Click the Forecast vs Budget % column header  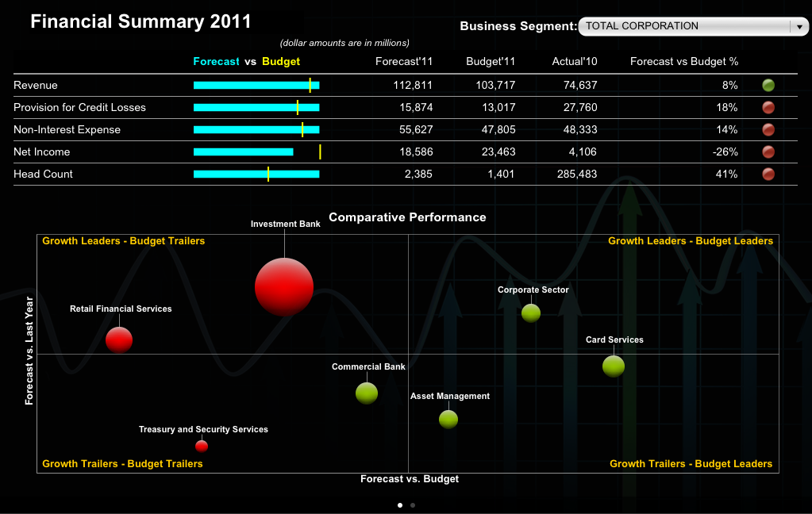click(683, 61)
